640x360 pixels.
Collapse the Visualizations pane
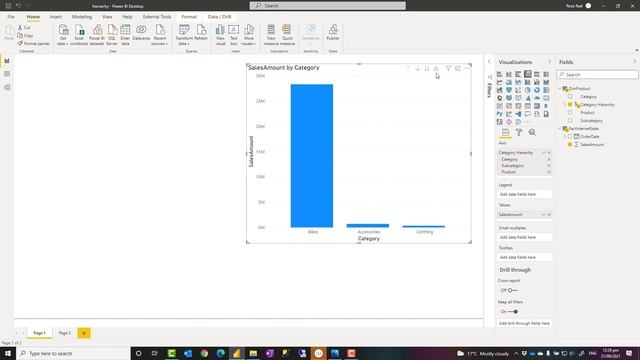[549, 62]
